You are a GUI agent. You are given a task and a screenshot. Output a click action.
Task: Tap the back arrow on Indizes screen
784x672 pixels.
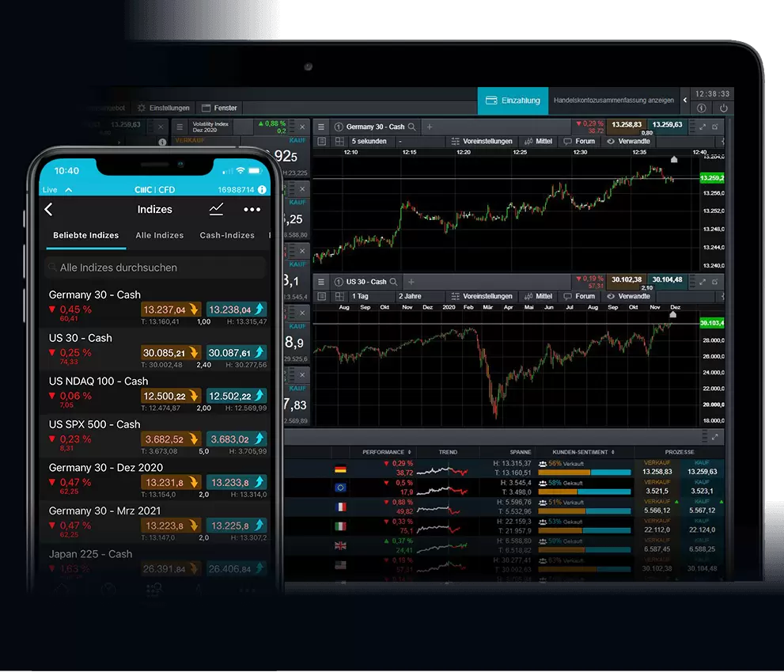coord(49,210)
